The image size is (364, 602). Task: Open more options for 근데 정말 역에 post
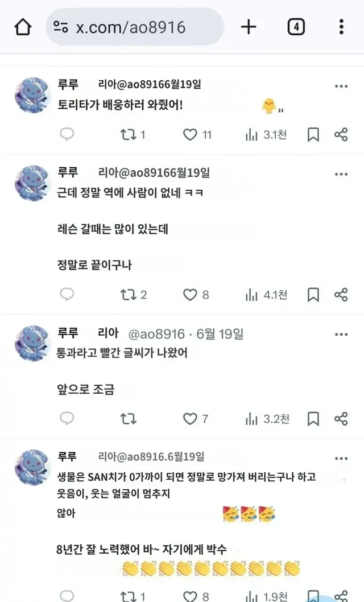coord(341,174)
